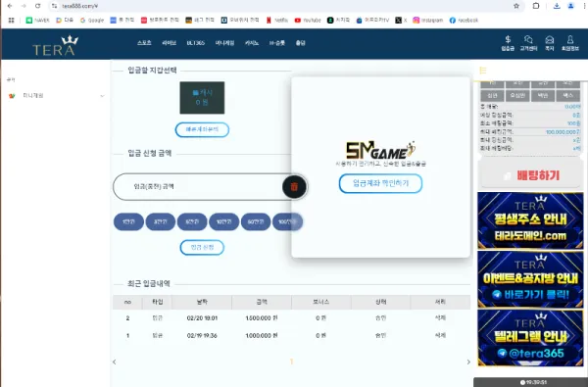Viewport: 588px width, 387px height.
Task: Delete deposit record row 1
Action: coord(440,335)
